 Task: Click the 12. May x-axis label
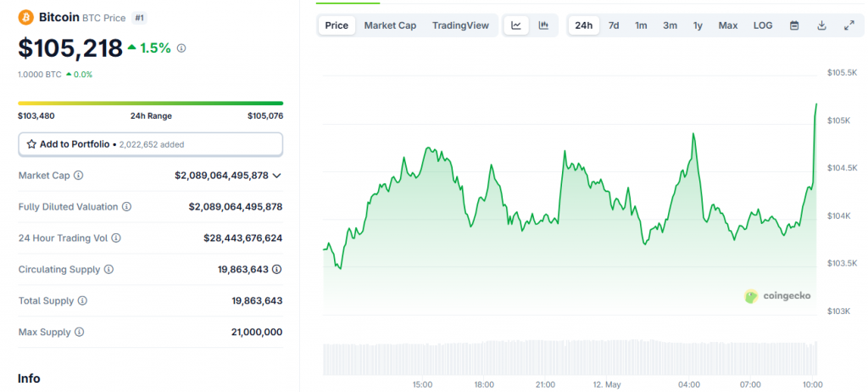point(605,384)
